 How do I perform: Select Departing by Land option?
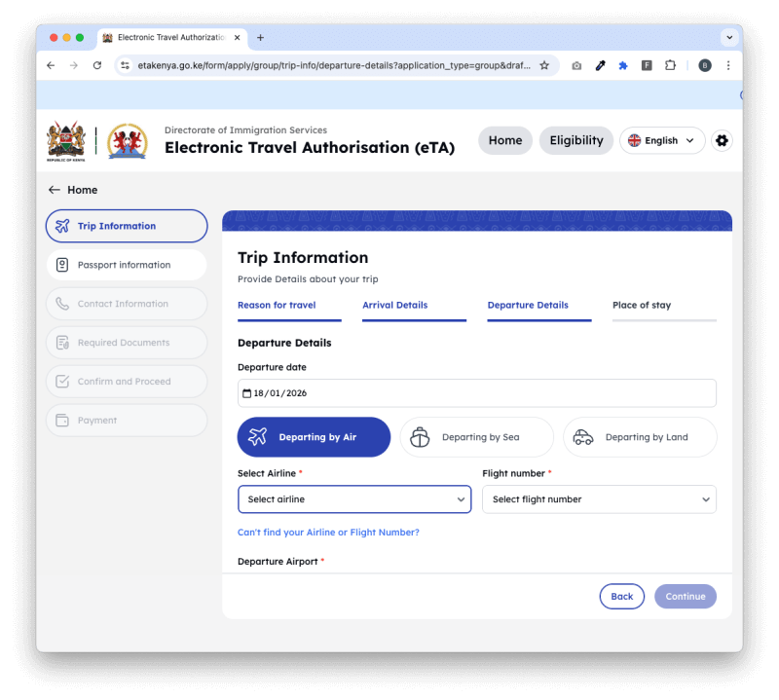[x=640, y=437]
